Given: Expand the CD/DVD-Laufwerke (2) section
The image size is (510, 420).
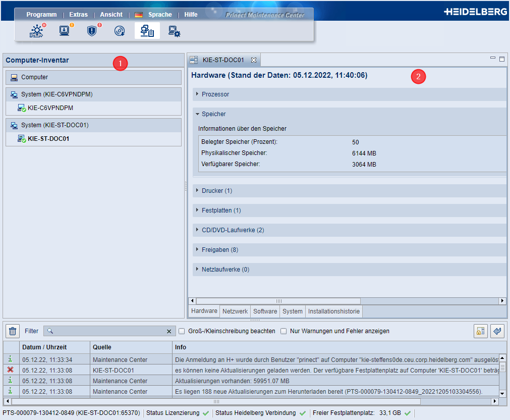Looking at the screenshot, I should (197, 230).
